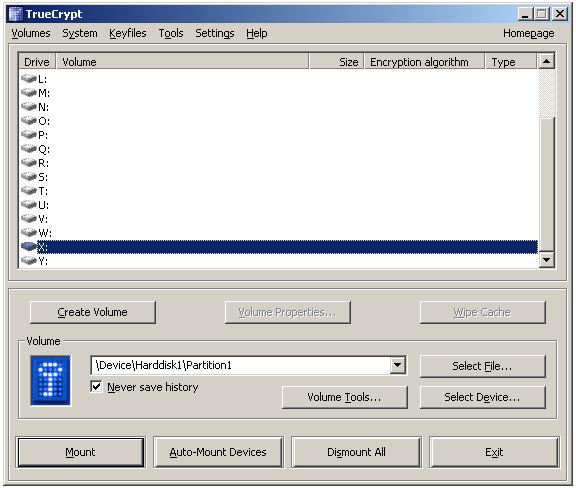Click the drive list scroll-down arrow
This screenshot has width=576, height=488.
click(x=546, y=260)
